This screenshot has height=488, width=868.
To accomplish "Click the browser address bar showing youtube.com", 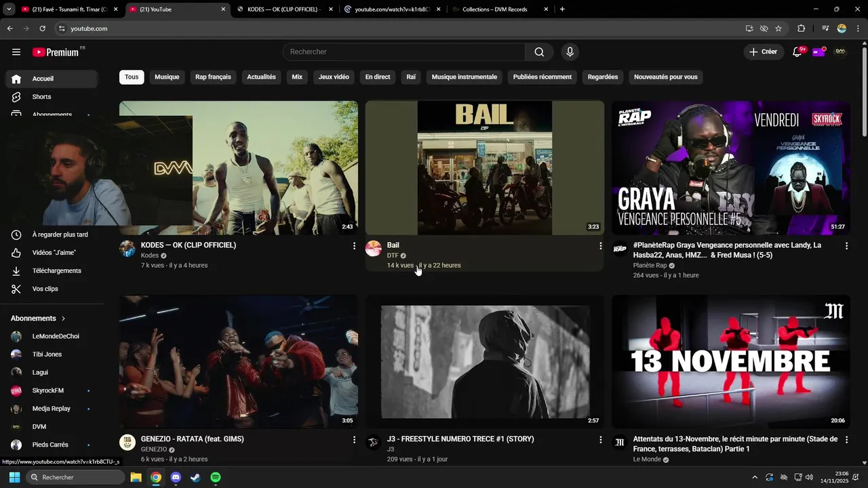I will [x=400, y=28].
